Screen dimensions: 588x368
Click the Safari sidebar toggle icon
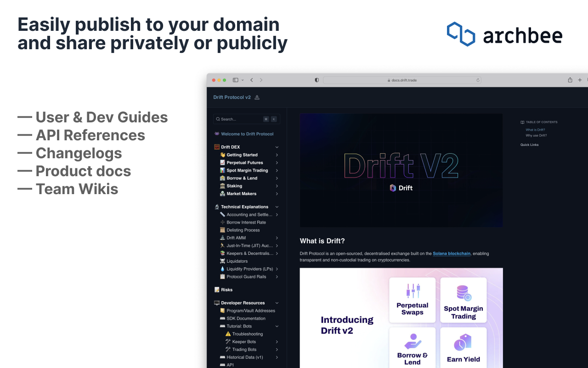(236, 80)
